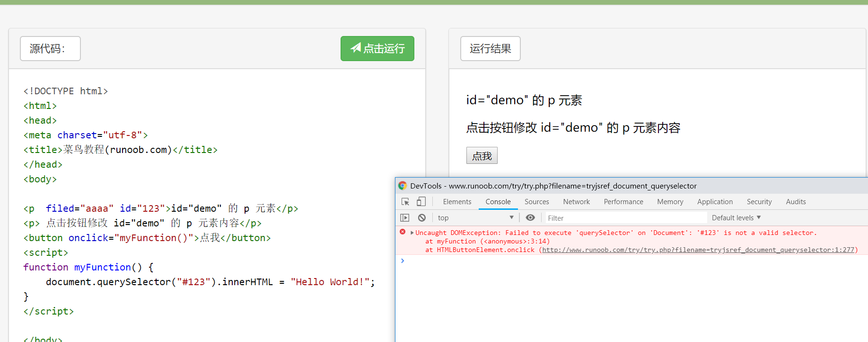
Task: Click the button onclick code line
Action: (x=147, y=238)
